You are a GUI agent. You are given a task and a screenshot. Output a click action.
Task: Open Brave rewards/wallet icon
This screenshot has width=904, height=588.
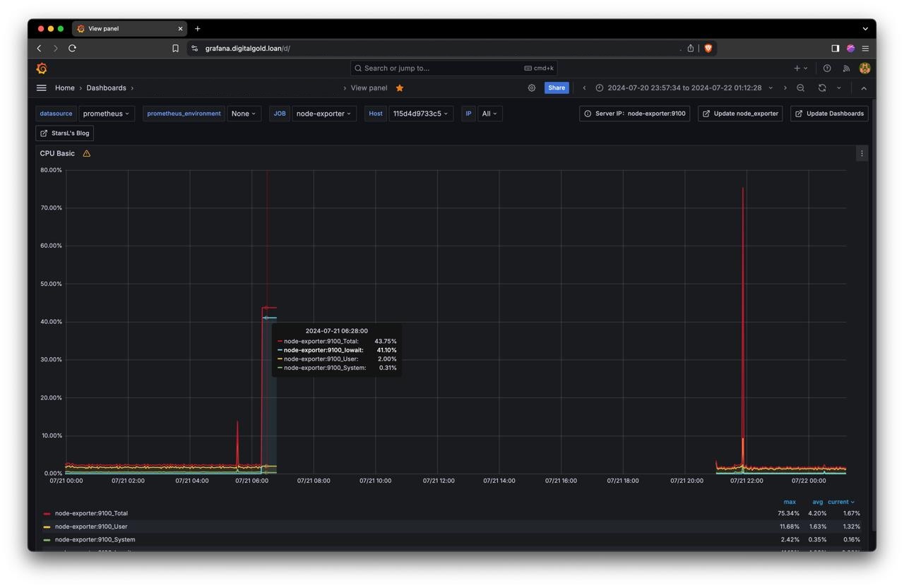(850, 48)
